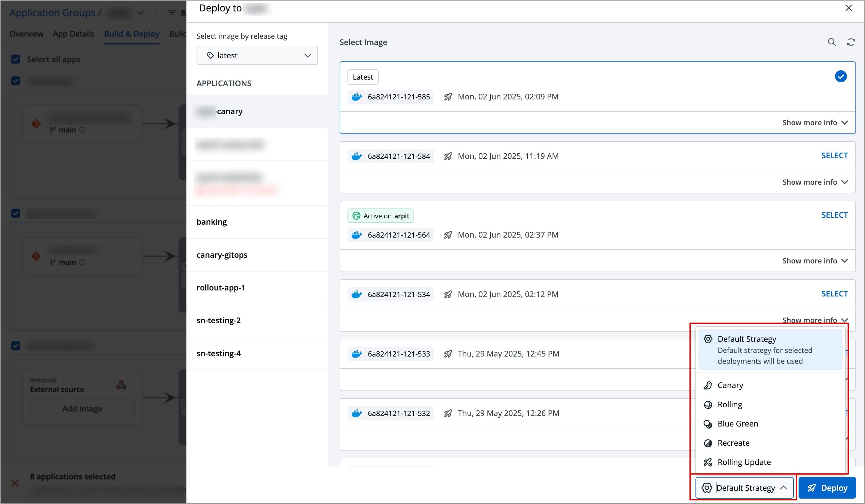Click the search icon in Select Image
The image size is (865, 504).
831,42
